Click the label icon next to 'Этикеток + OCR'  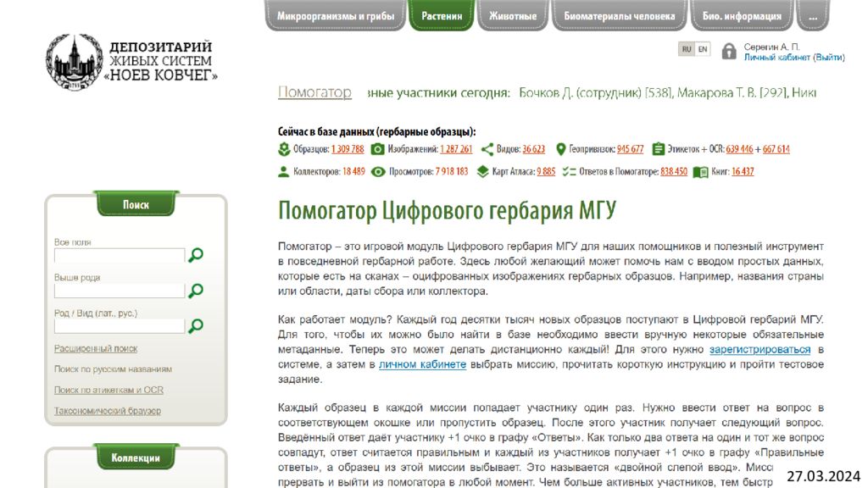click(x=658, y=149)
